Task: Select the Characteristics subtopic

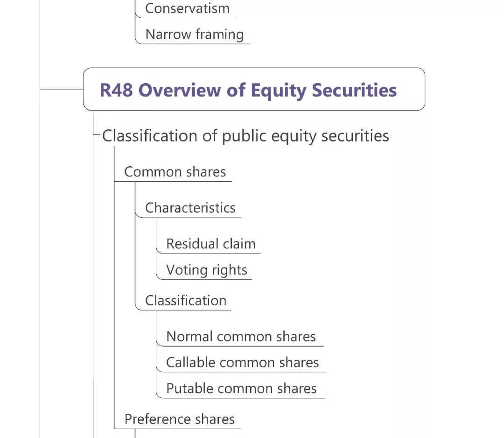Action: pos(190,208)
